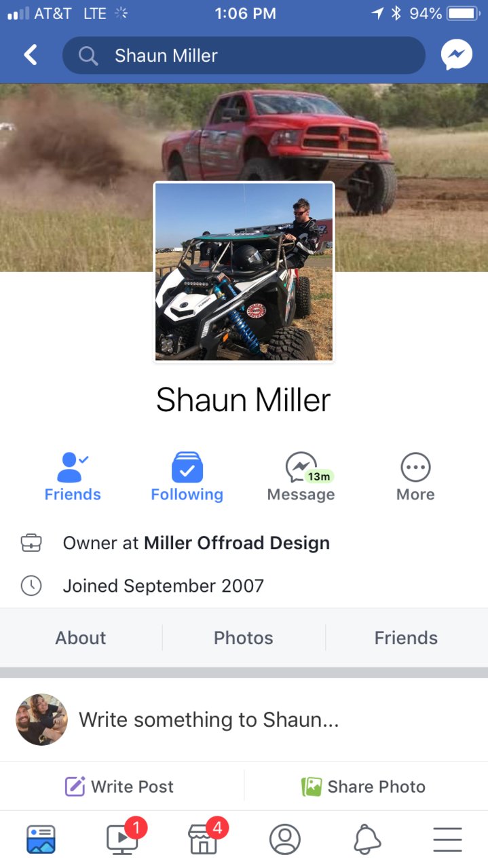Switch to the About tab
Viewport: 488px width, 868px height.
click(x=81, y=638)
